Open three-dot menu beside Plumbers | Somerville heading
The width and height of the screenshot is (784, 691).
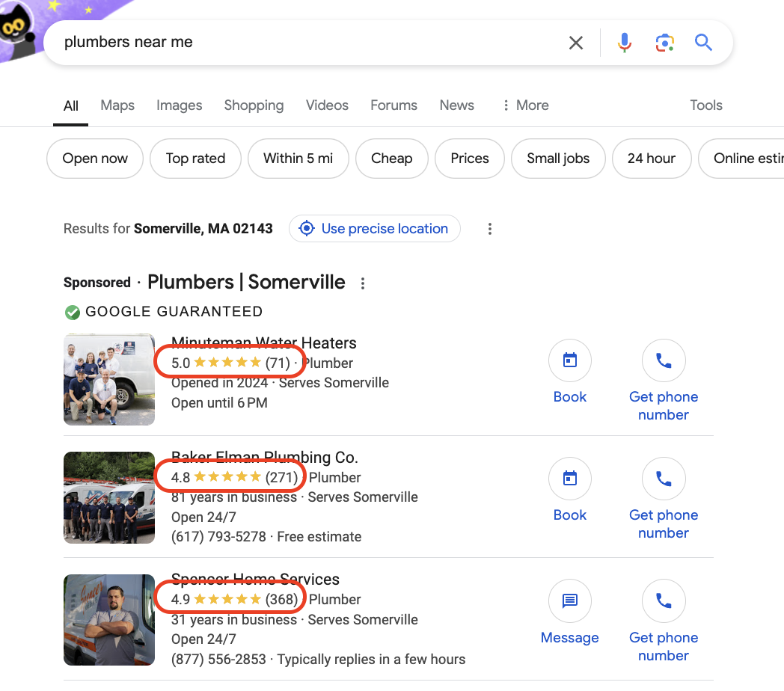pyautogui.click(x=363, y=283)
